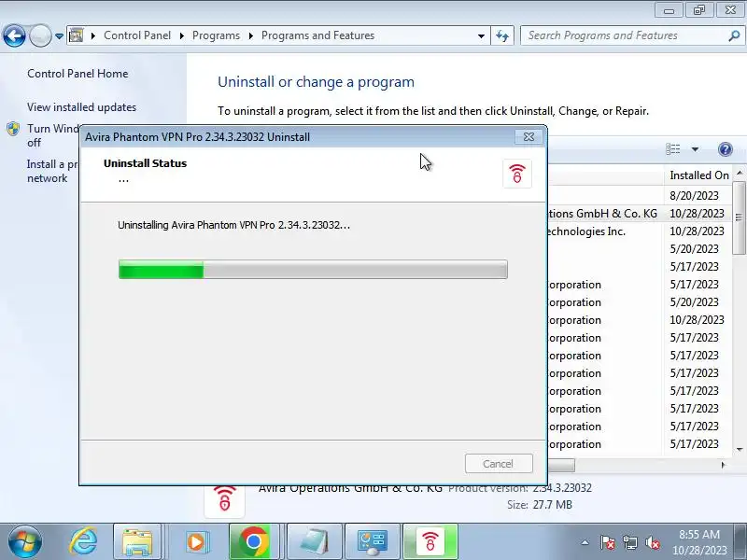Screen dimensions: 747x560
Task: Open Help question mark icon
Action: point(726,149)
